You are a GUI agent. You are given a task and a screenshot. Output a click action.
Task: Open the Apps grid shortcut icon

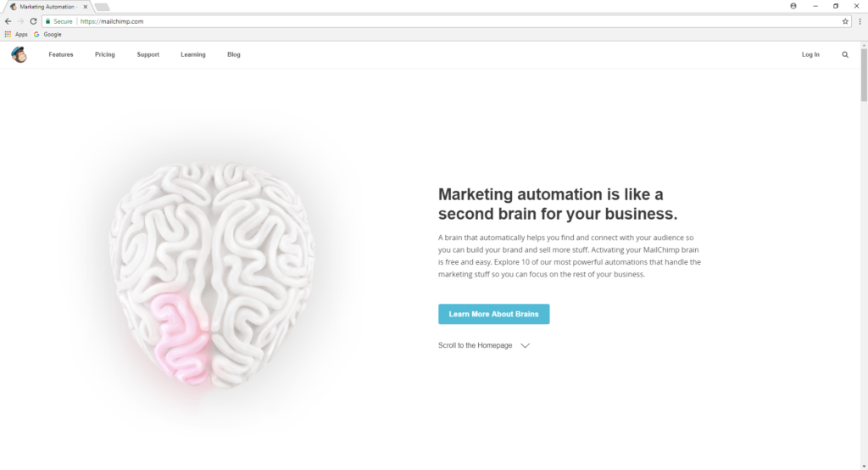[x=8, y=35]
